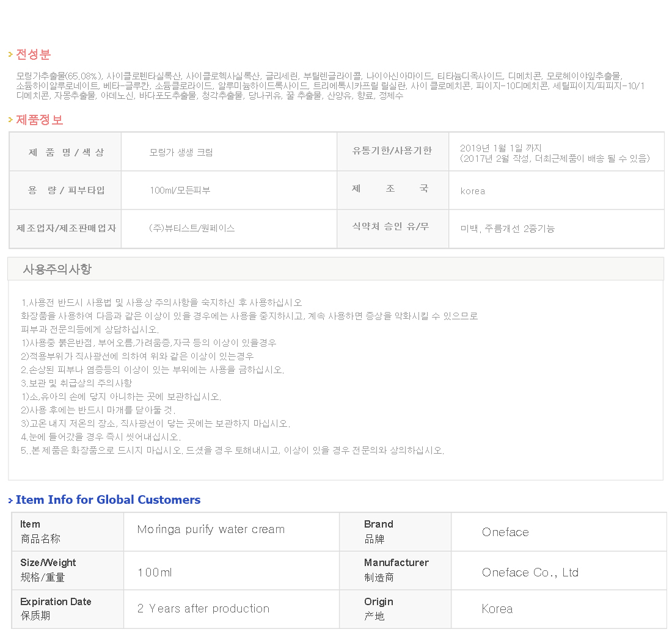This screenshot has height=632, width=672.
Task: Click the 제품명/색상 label cell
Action: click(66, 152)
